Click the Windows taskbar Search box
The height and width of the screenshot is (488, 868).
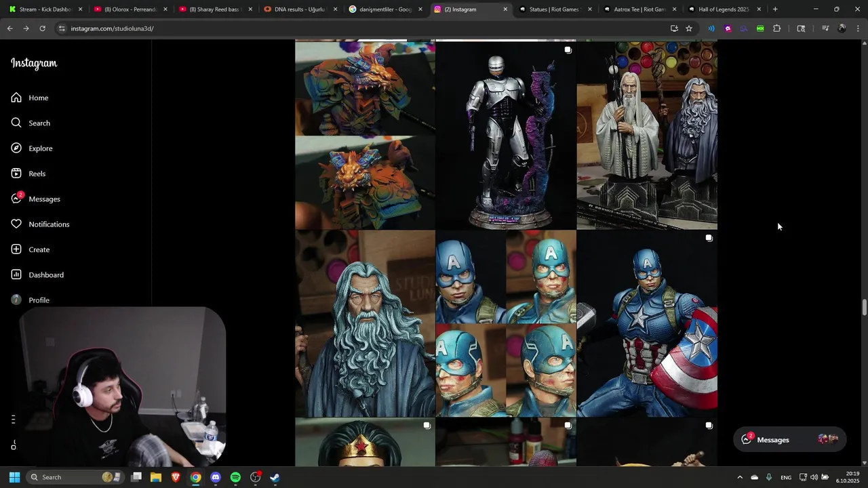76,477
